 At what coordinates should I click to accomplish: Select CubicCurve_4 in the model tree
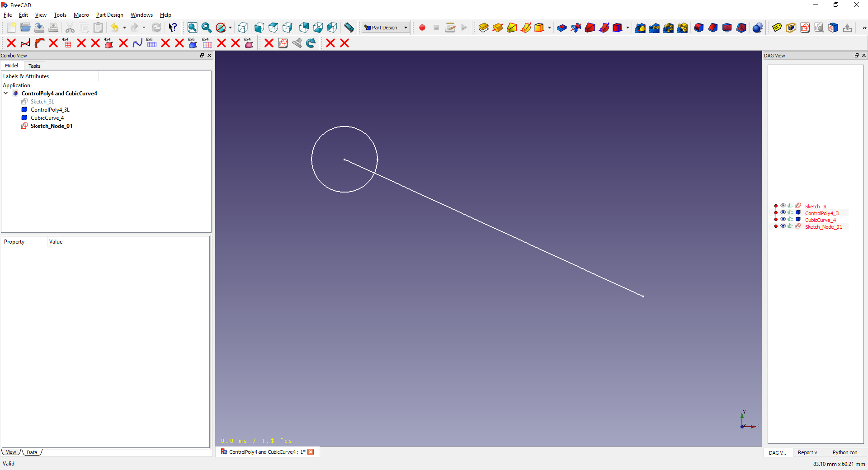(47, 117)
